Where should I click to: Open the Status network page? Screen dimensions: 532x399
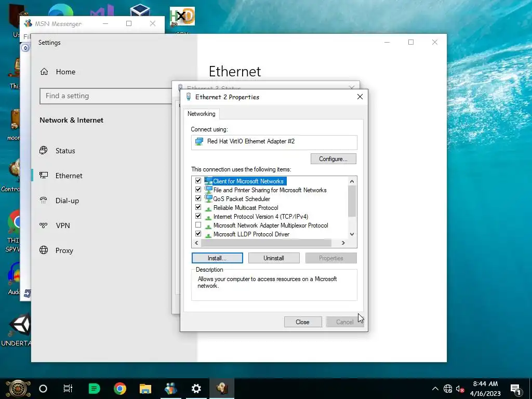[x=65, y=151]
